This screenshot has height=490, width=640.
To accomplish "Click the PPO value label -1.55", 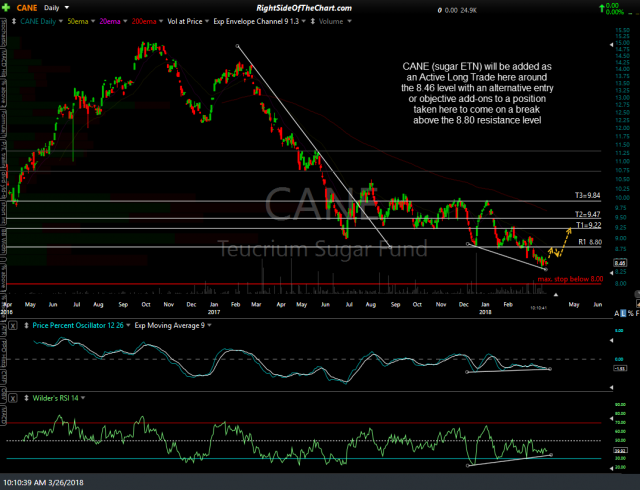I will (618, 368).
